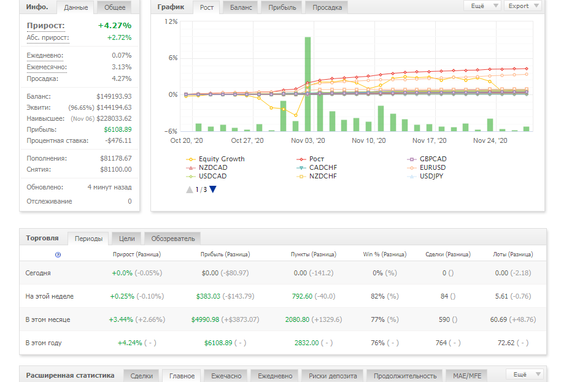
Task: Click the '4 минут назад' updated text
Action: click(x=109, y=187)
